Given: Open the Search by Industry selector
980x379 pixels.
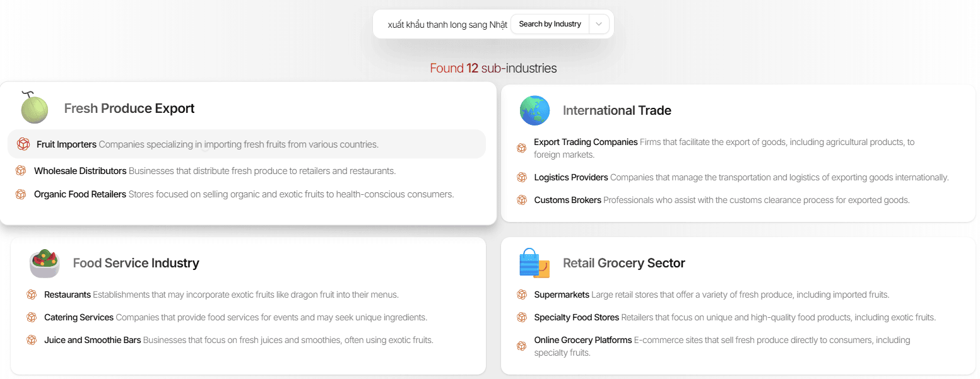Looking at the screenshot, I should (x=550, y=24).
